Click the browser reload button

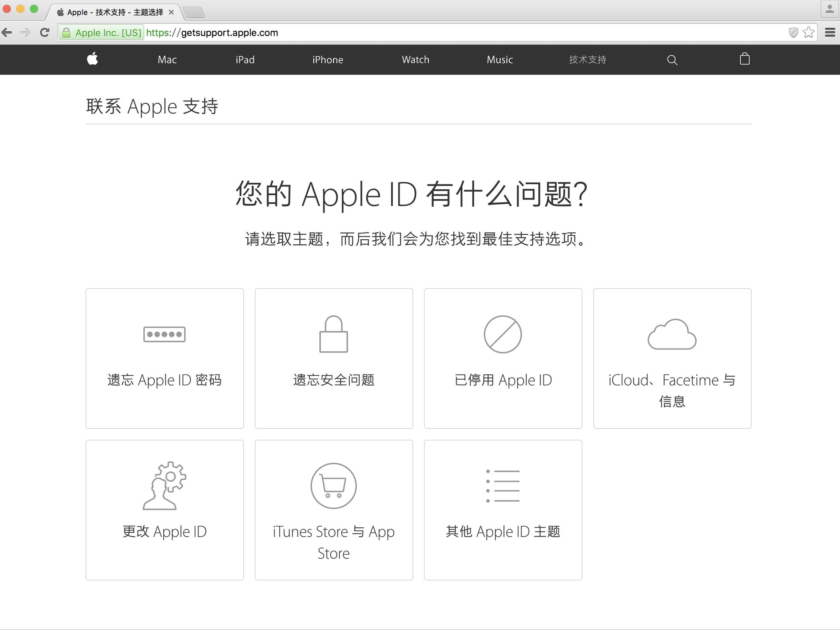(44, 33)
